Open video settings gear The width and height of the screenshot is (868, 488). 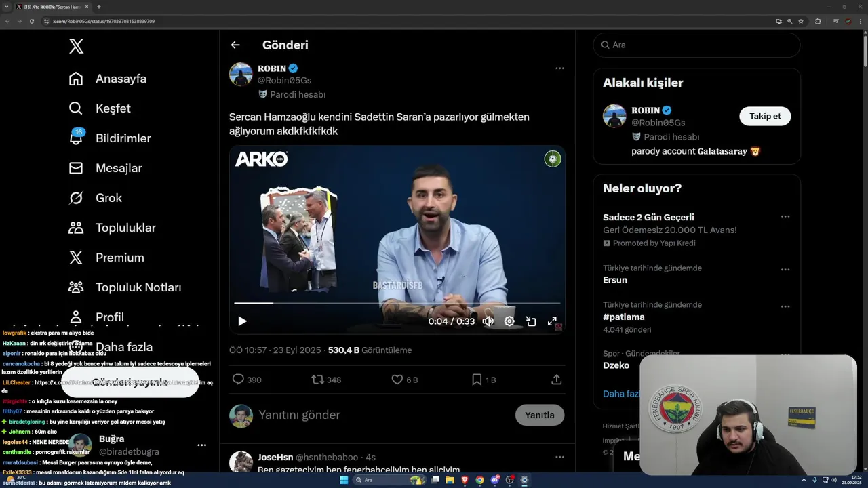pos(509,321)
